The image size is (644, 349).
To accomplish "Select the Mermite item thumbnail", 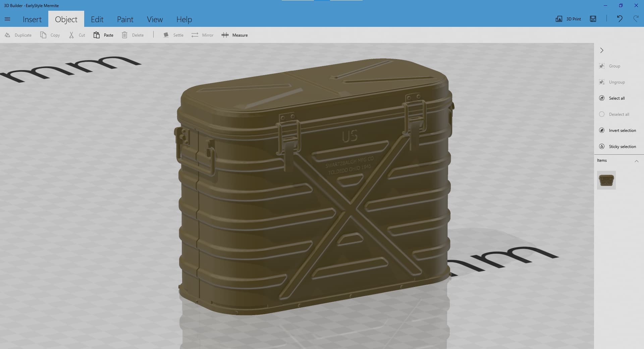I will pyautogui.click(x=606, y=180).
